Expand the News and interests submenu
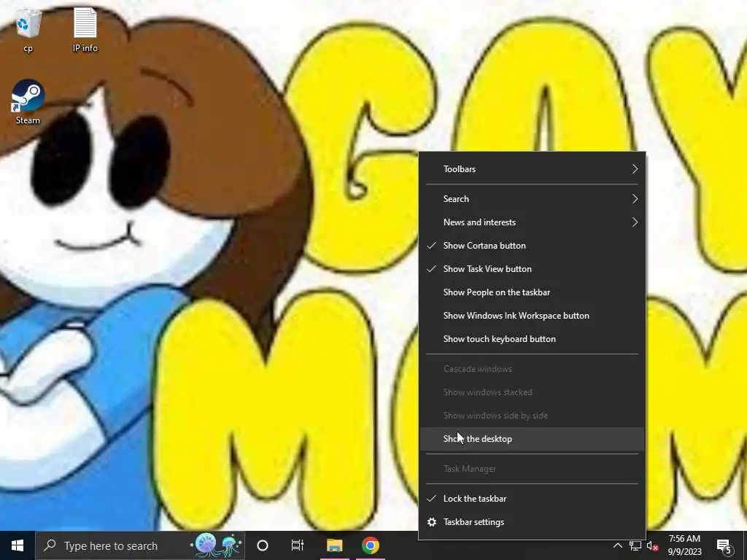This screenshot has height=560, width=747. click(532, 222)
